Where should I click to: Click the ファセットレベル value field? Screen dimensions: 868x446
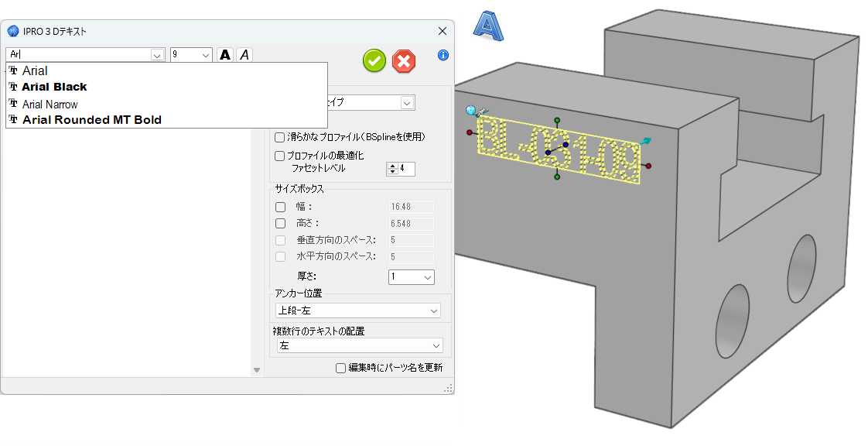click(406, 169)
